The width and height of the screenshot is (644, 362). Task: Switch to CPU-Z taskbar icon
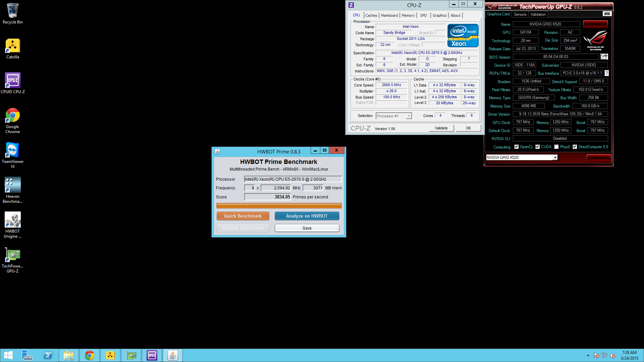pos(152,355)
